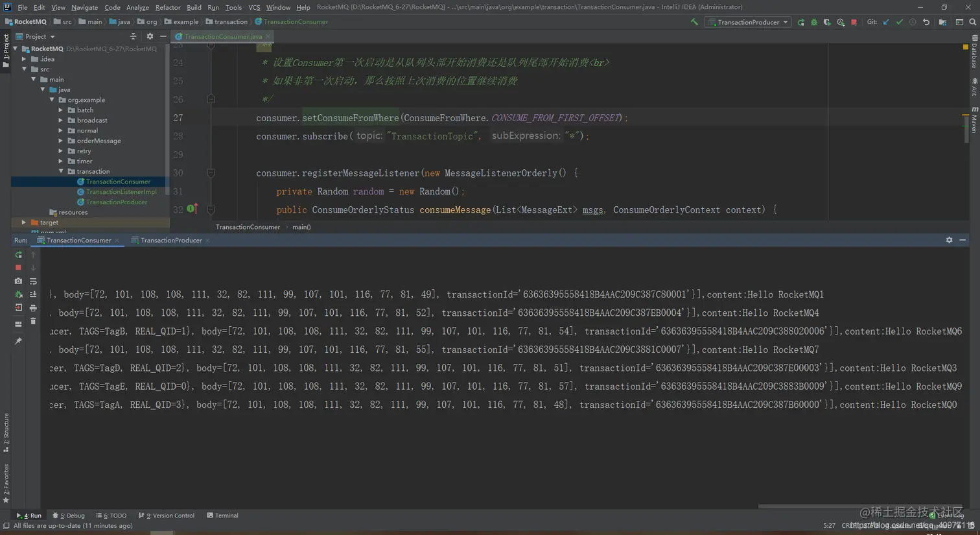This screenshot has width=980, height=535.
Task: Switch to TransactionProducer run tab
Action: (x=171, y=240)
